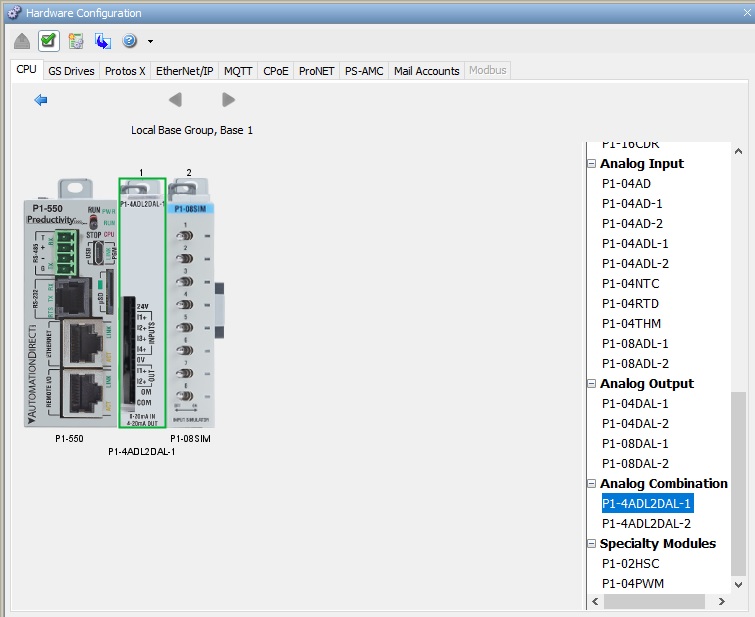Select P1-08DAL-2 output module
The height and width of the screenshot is (617, 755).
pos(635,464)
